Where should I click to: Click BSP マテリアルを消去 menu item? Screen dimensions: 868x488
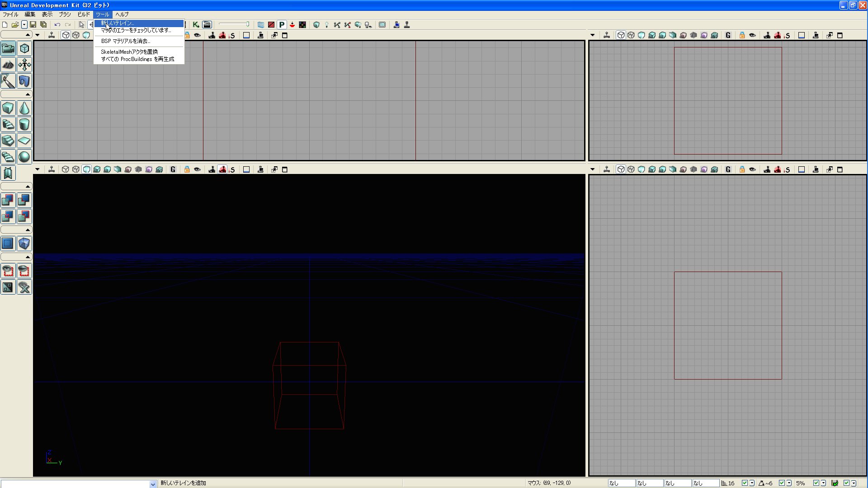[125, 41]
